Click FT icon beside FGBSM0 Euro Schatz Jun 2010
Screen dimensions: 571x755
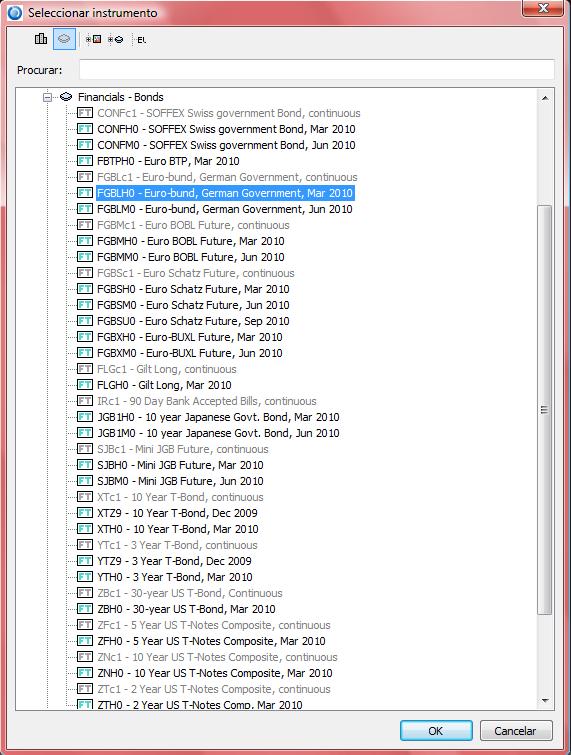click(x=85, y=305)
